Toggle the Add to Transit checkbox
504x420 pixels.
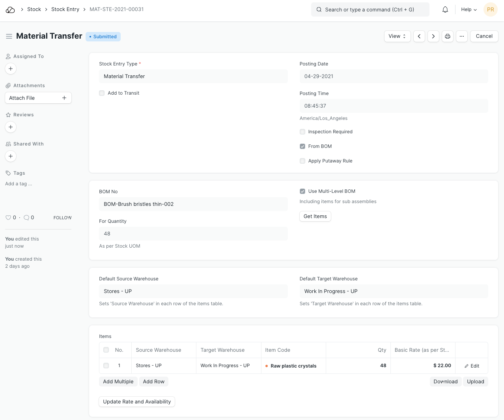(102, 93)
